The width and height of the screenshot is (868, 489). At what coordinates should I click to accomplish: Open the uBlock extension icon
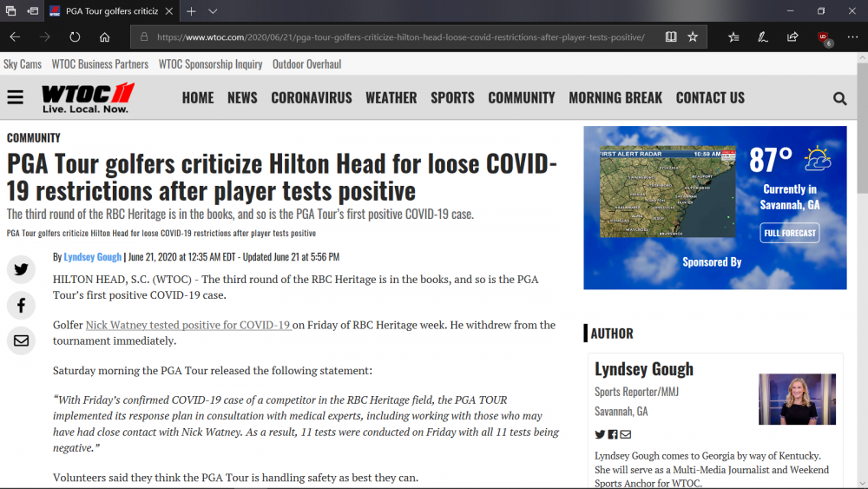point(824,37)
